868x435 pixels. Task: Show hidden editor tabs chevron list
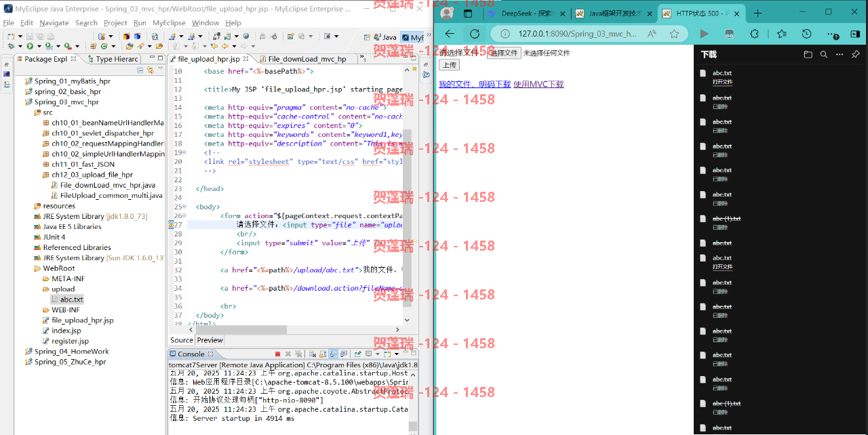362,59
